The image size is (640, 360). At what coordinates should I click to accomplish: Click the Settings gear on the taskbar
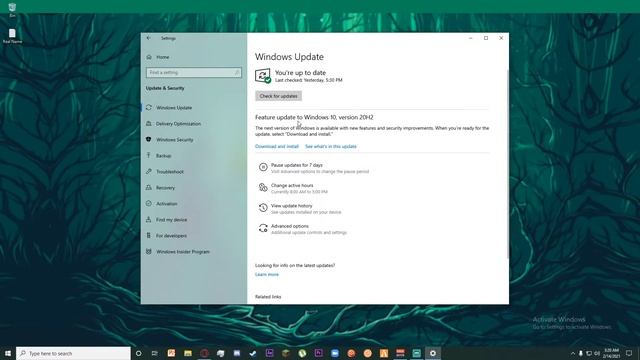click(433, 353)
